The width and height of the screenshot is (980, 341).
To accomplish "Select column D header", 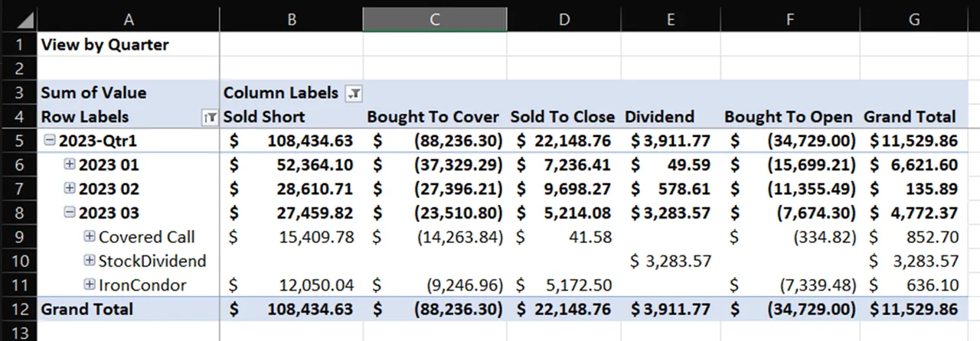I will click(564, 20).
